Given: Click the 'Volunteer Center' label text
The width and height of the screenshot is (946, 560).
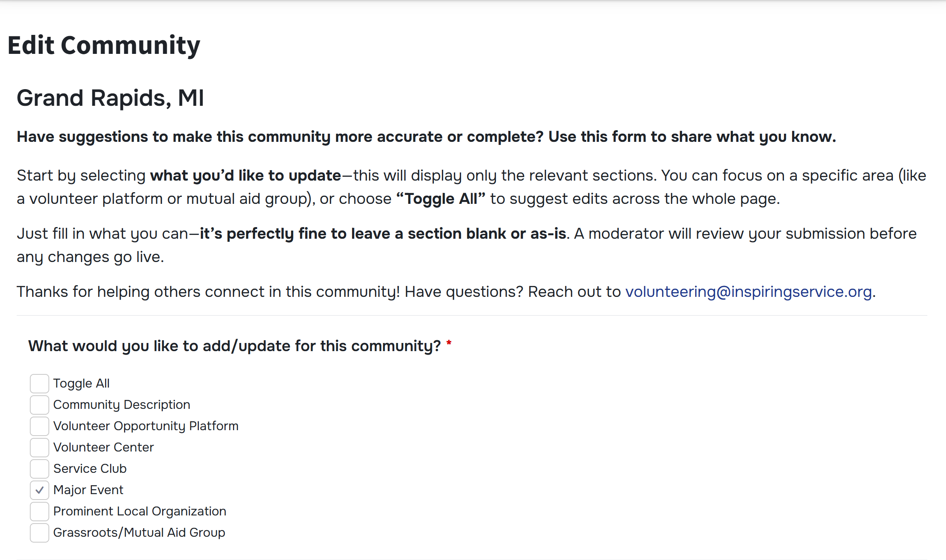Looking at the screenshot, I should [x=104, y=447].
